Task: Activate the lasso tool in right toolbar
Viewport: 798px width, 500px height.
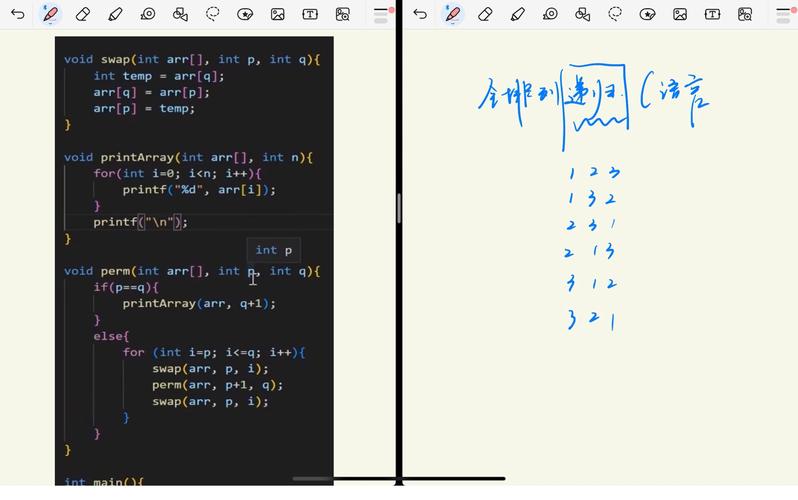Action: click(x=615, y=14)
